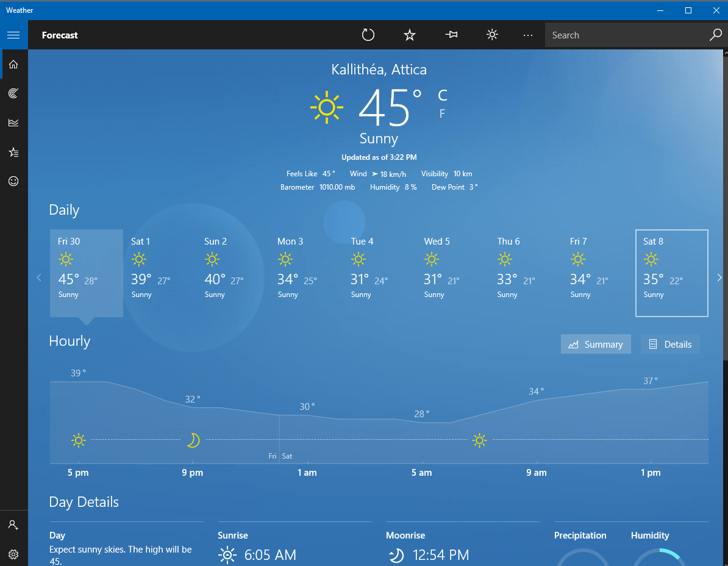The height and width of the screenshot is (566, 728).
Task: Show next days with right arrow
Action: (x=719, y=278)
